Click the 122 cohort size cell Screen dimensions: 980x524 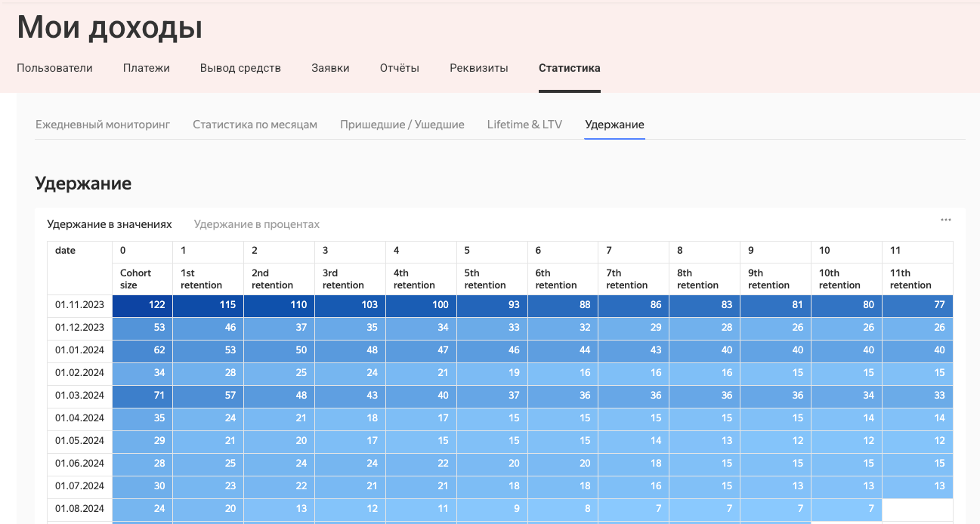tap(142, 305)
